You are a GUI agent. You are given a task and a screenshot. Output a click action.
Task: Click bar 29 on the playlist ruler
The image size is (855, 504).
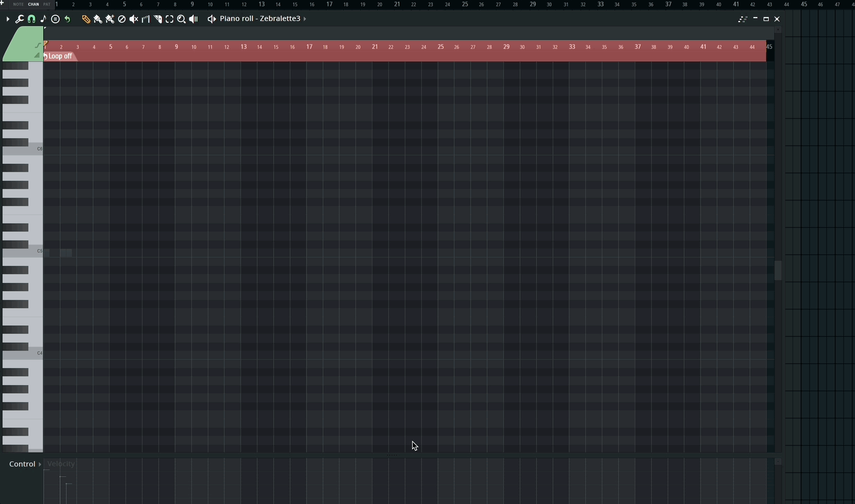click(533, 4)
